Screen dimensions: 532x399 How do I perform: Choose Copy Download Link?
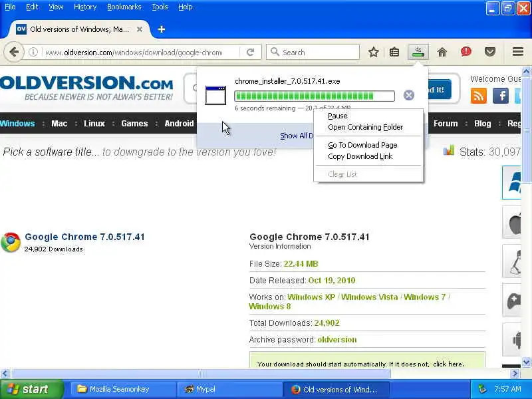[x=368, y=156]
